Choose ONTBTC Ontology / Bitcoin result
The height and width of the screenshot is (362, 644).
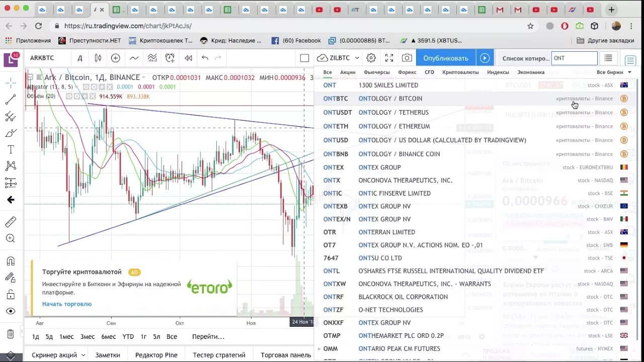[475, 99]
